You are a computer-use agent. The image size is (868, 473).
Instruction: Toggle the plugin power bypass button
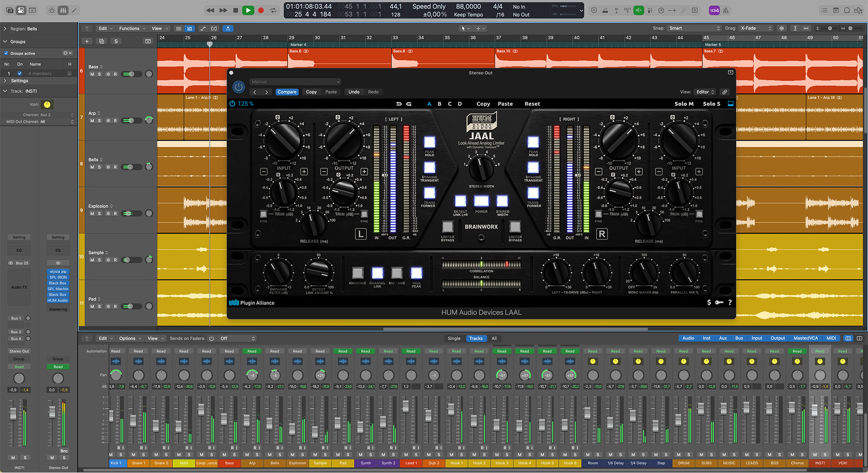239,87
